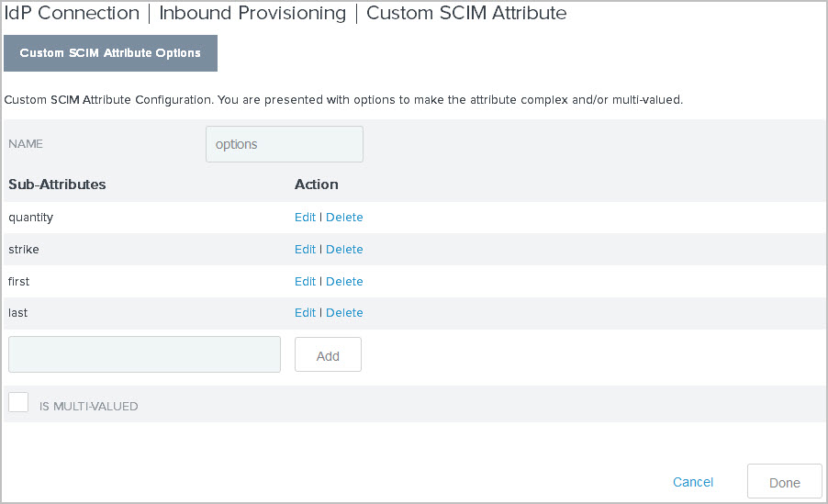828x504 pixels.
Task: Click the Sub-Attributes column header
Action: [57, 185]
